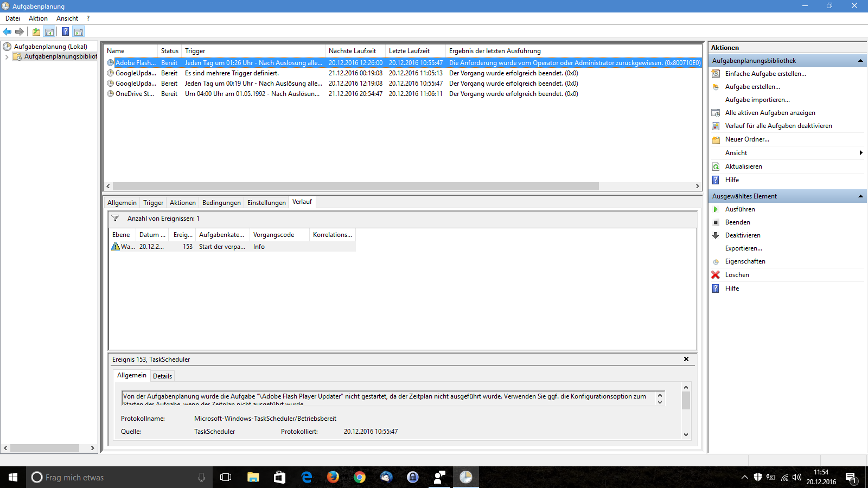Click the filter funnel icon in Verlauf

click(x=115, y=218)
